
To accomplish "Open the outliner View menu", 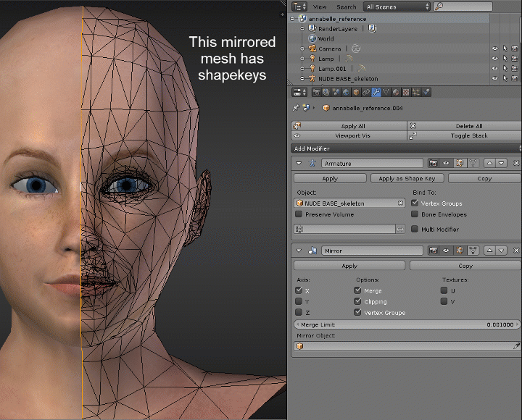I will click(x=320, y=7).
